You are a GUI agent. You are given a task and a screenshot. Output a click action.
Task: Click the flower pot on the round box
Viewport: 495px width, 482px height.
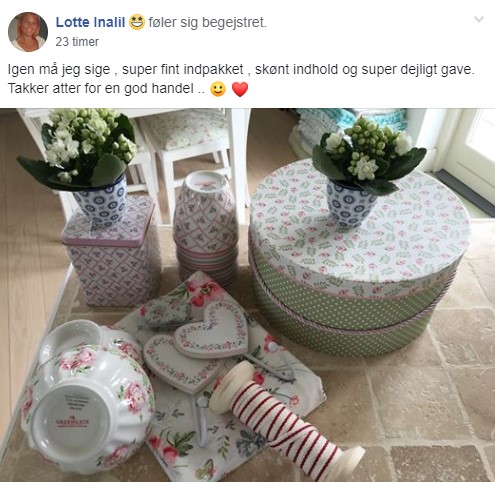coord(350,204)
